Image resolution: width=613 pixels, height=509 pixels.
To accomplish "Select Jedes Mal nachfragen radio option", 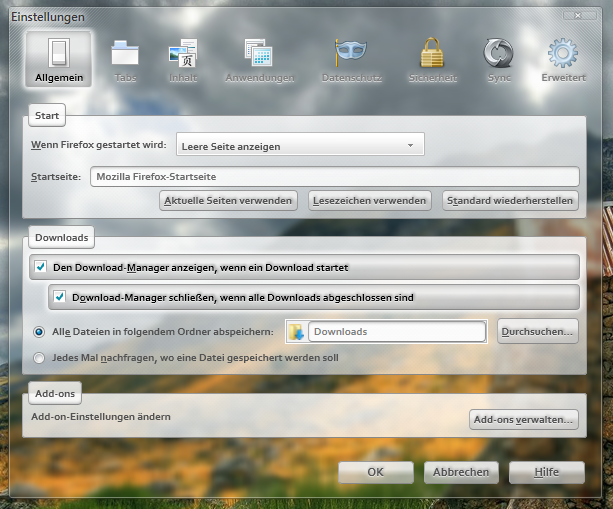I will click(40, 357).
